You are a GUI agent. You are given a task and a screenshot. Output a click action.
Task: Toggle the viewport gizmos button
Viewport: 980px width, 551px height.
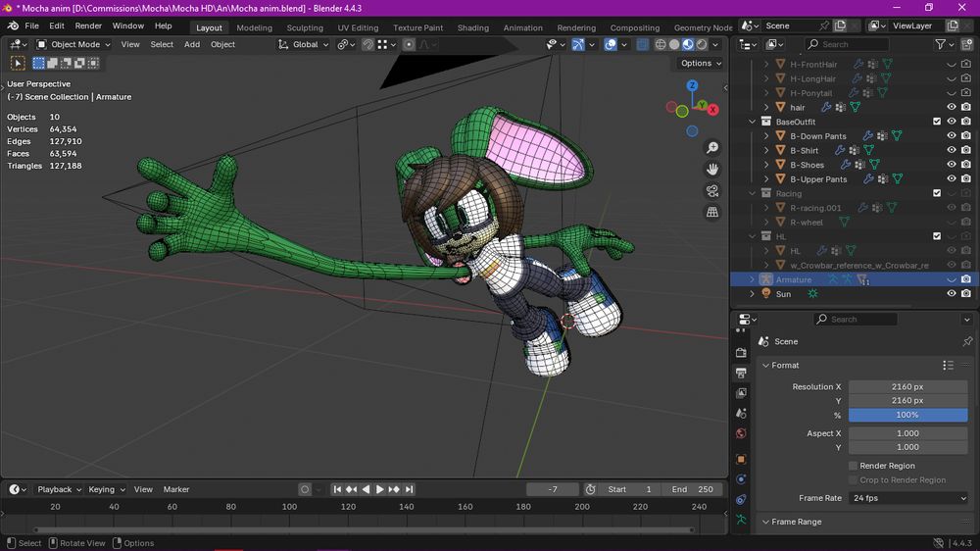point(578,44)
